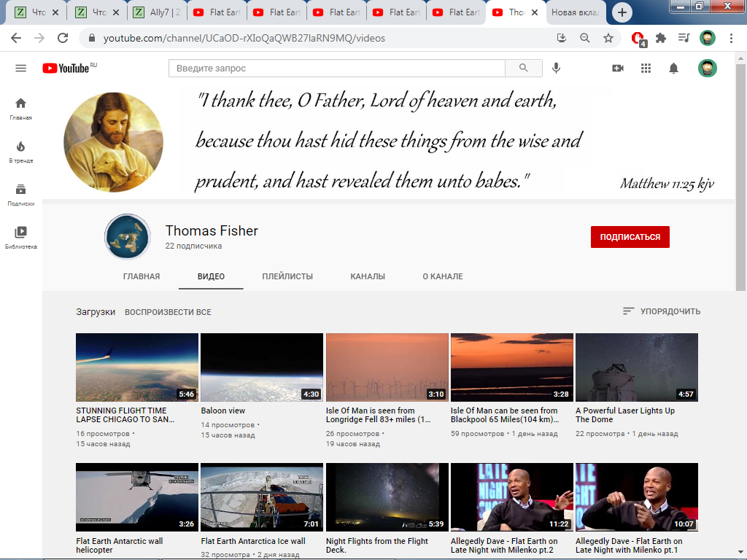This screenshot has height=560, width=747.
Task: Click the search magnifier button
Action: coord(523,68)
